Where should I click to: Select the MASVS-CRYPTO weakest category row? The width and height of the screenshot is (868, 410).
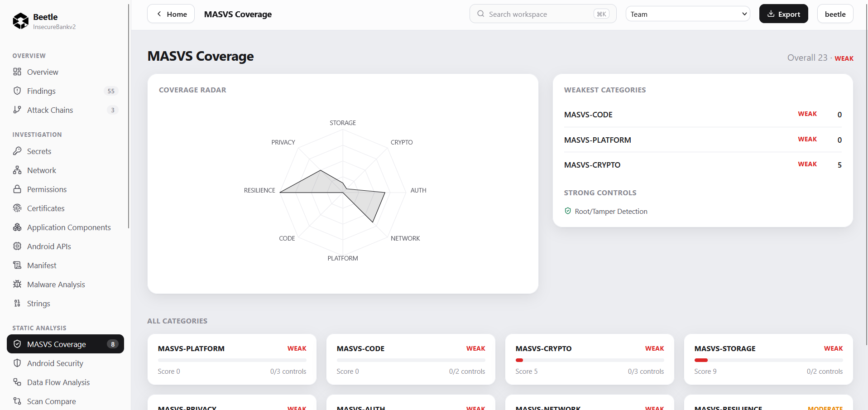coord(703,165)
